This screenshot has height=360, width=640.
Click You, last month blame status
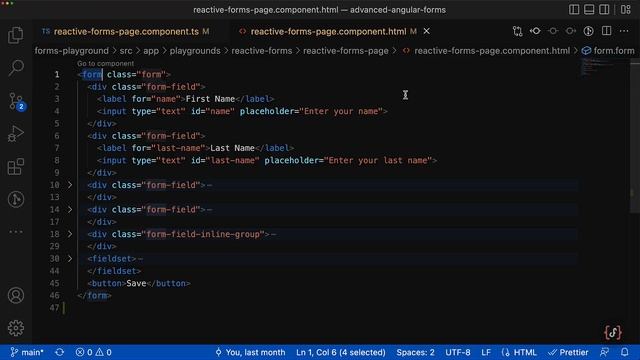(x=250, y=352)
